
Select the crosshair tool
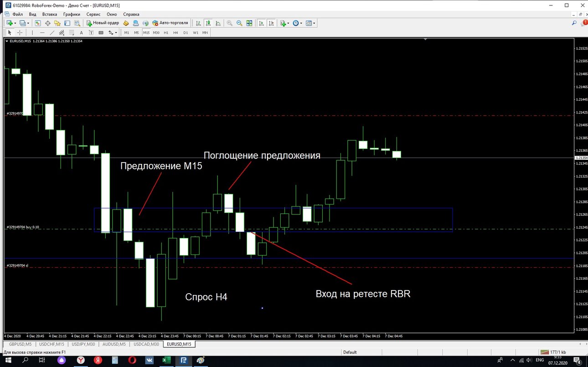(x=20, y=32)
